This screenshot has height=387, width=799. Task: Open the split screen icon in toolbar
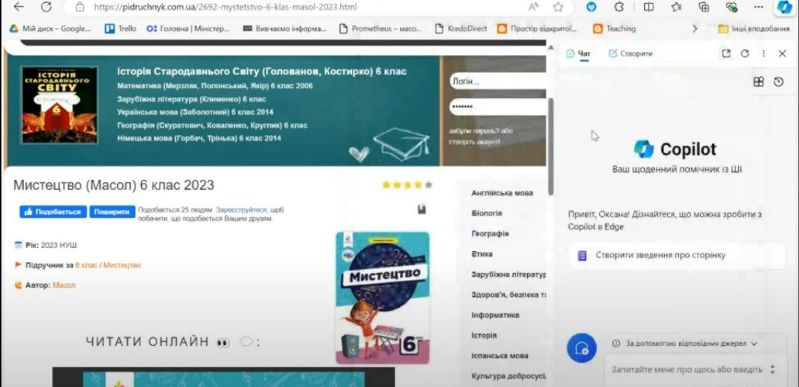pyautogui.click(x=649, y=7)
